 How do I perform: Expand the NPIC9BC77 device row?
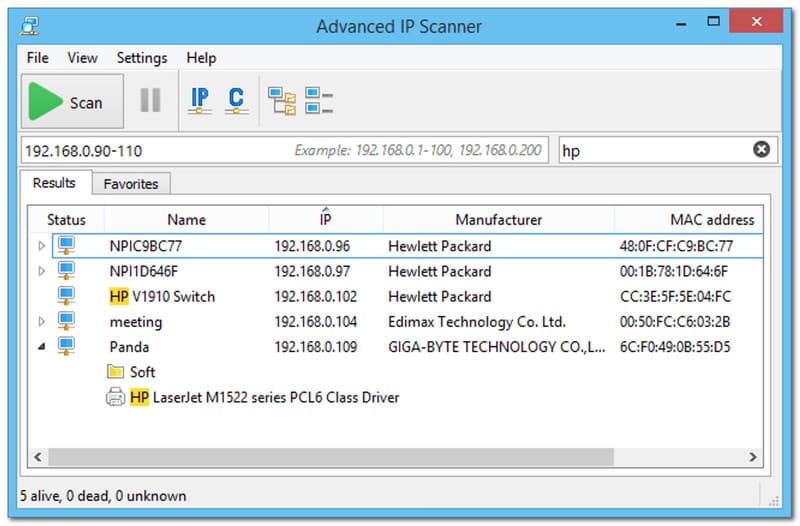(41, 245)
